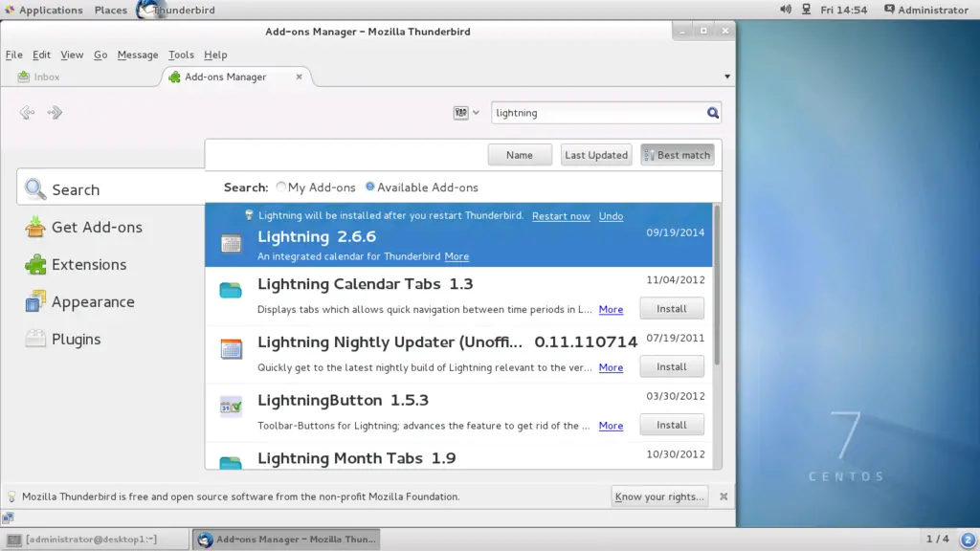Click the Undo link for Lightning
The height and width of the screenshot is (551, 980).
click(x=611, y=216)
